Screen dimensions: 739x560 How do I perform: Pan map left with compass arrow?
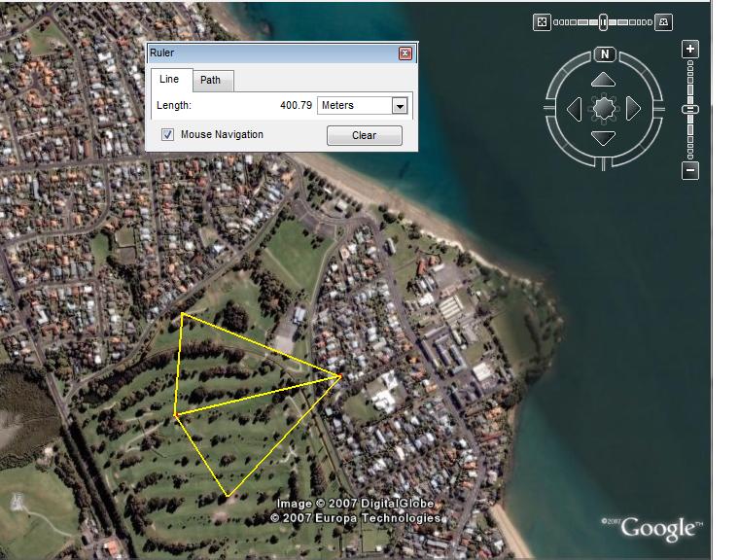click(575, 109)
